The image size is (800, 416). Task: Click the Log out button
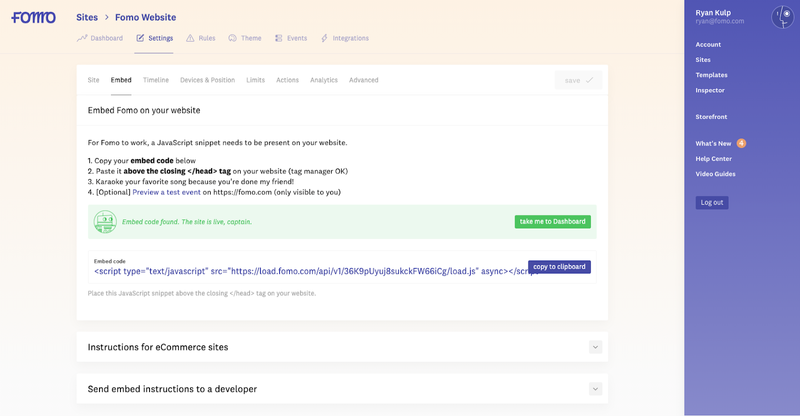[712, 202]
